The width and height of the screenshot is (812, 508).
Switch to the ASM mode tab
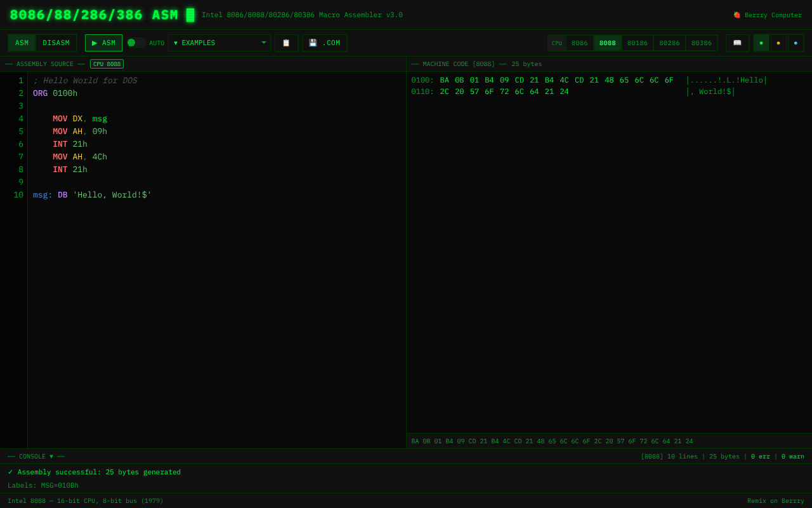[22, 43]
